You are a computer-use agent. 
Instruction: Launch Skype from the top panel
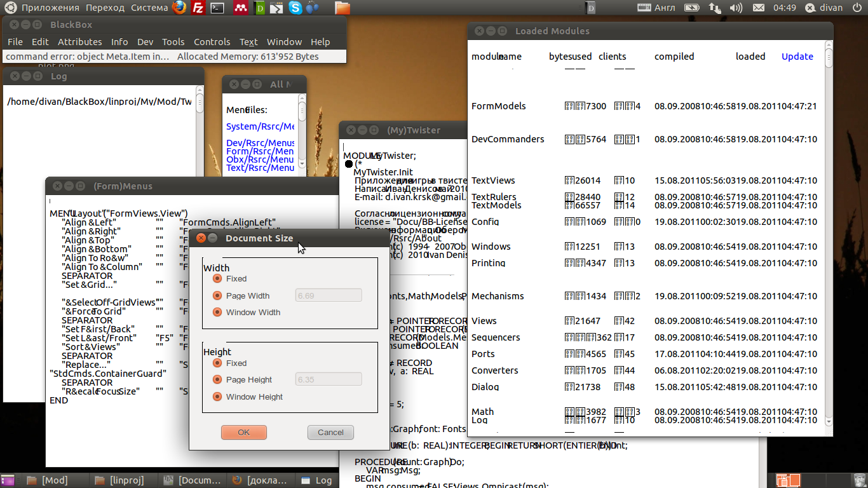[295, 8]
